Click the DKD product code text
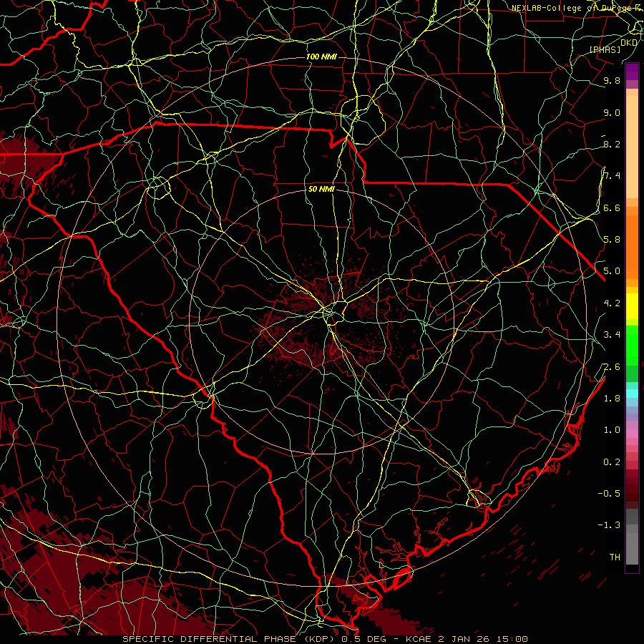 pos(629,42)
